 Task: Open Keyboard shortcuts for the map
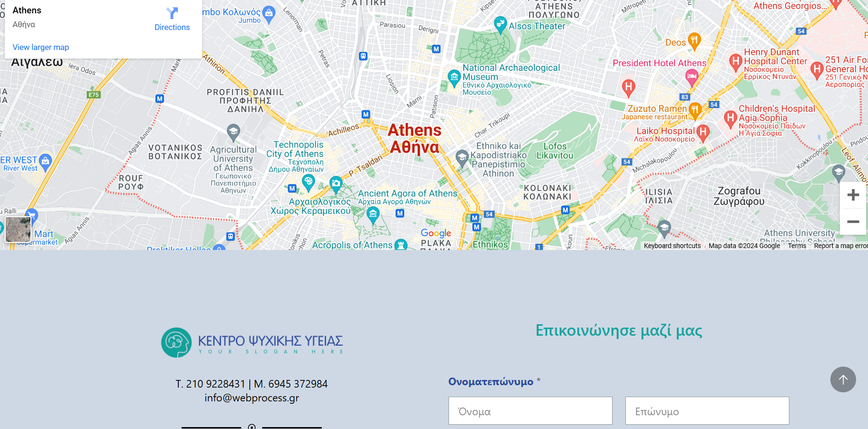tap(672, 246)
